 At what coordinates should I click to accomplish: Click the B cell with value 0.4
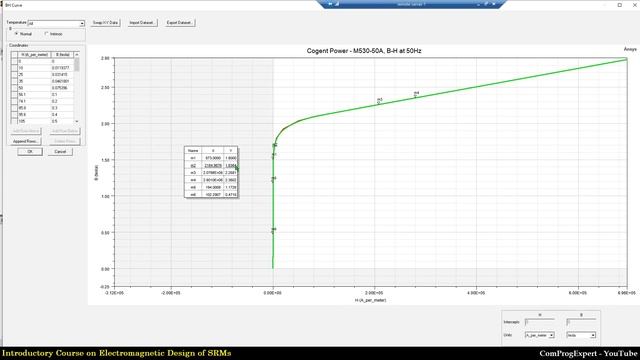tap(63, 115)
